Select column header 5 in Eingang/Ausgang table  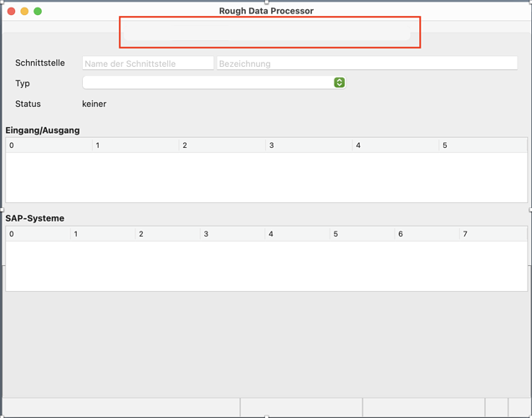[483, 145]
